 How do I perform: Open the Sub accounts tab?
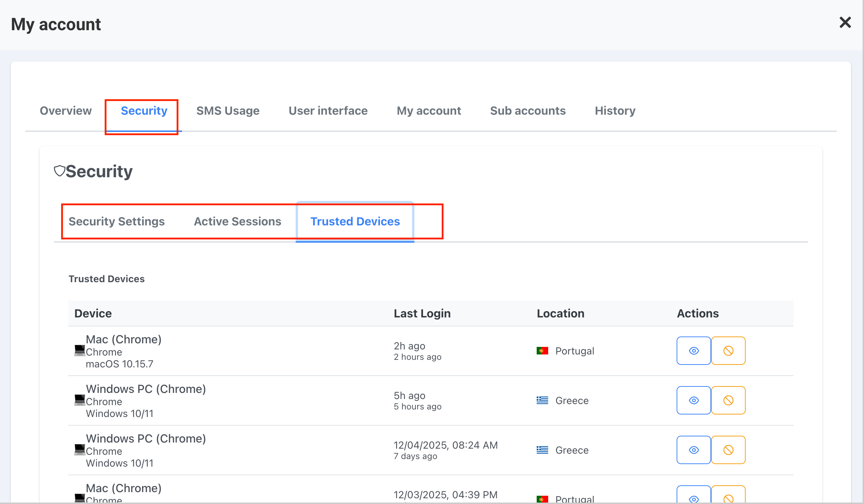click(x=528, y=111)
